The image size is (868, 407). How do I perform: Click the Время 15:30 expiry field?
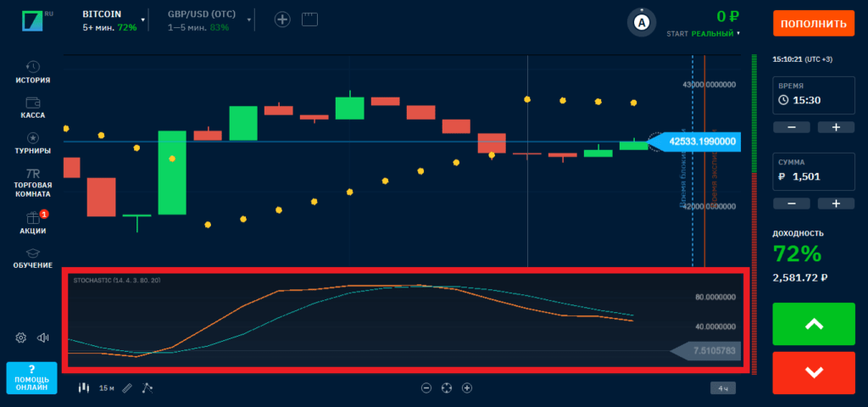[813, 99]
